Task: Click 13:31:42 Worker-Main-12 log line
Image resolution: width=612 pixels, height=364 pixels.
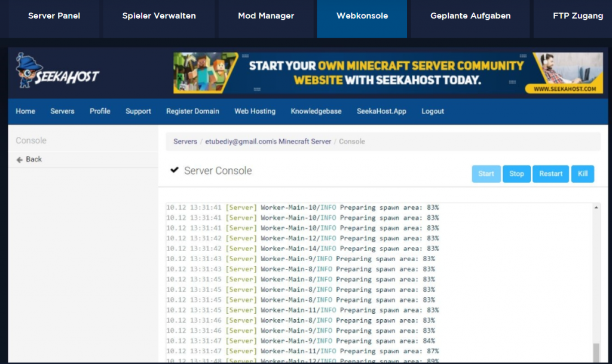Action: pyautogui.click(x=302, y=238)
